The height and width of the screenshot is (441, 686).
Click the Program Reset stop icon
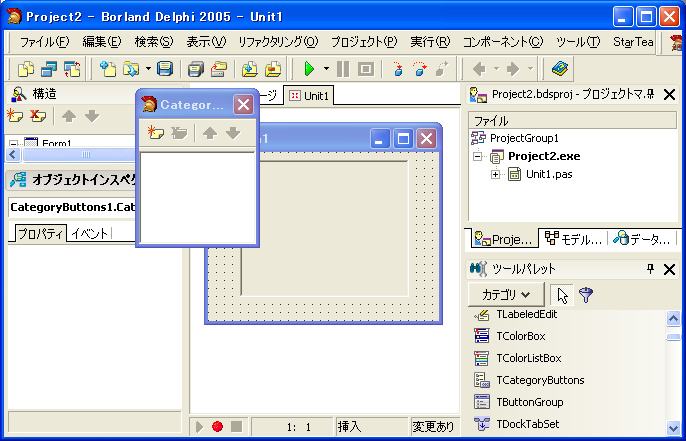coord(366,69)
